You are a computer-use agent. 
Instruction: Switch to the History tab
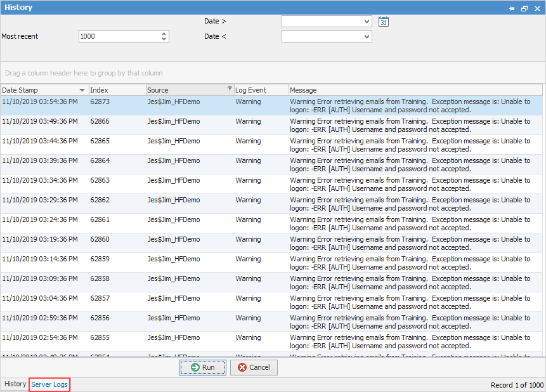(x=15, y=384)
